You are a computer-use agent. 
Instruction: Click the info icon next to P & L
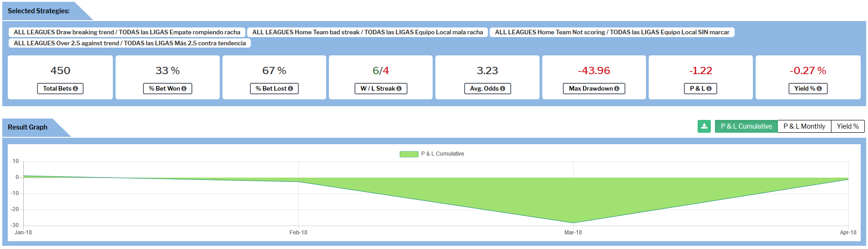tap(709, 89)
